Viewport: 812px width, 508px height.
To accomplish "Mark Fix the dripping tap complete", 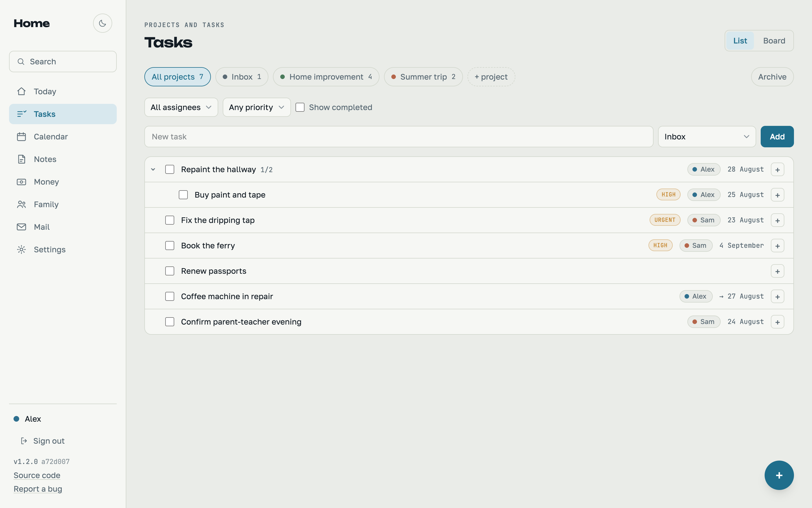I will [170, 220].
